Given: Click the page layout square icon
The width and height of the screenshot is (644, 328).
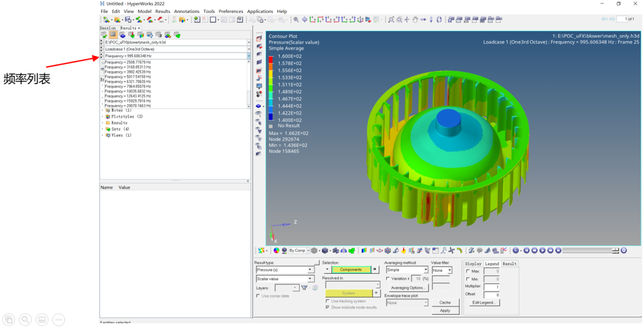Looking at the screenshot, I should click(213, 19).
